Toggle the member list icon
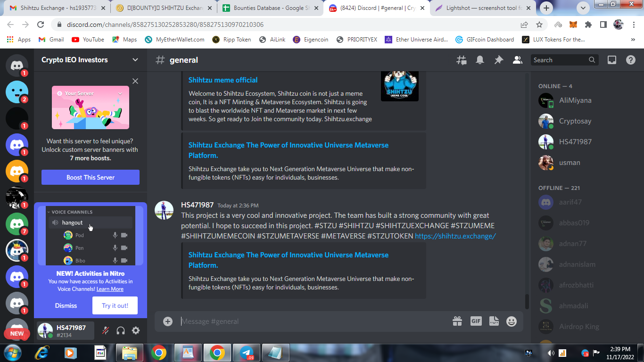 517,60
